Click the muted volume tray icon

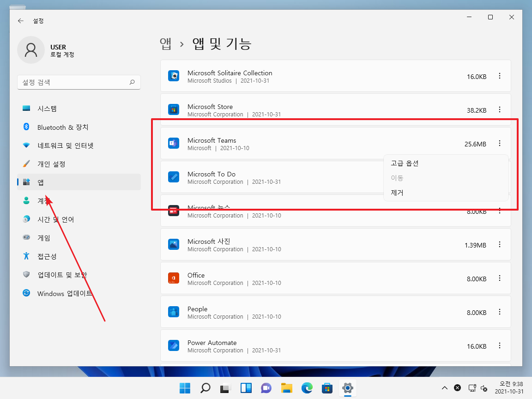coord(484,388)
